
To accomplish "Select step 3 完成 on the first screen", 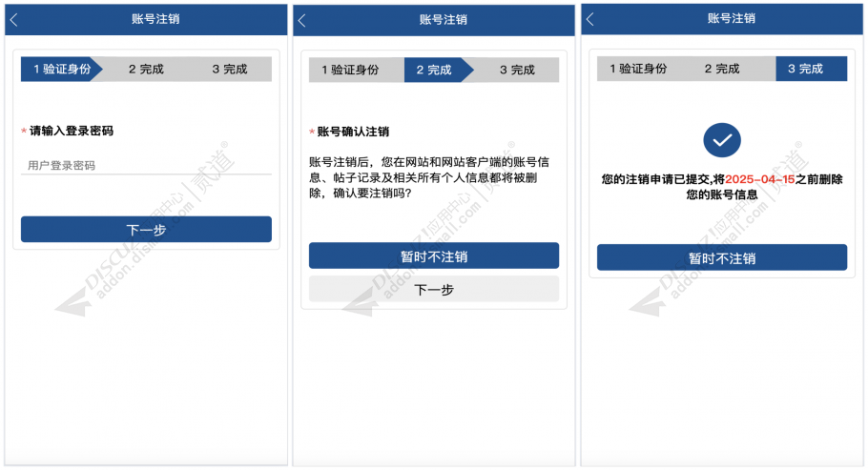I will point(230,70).
